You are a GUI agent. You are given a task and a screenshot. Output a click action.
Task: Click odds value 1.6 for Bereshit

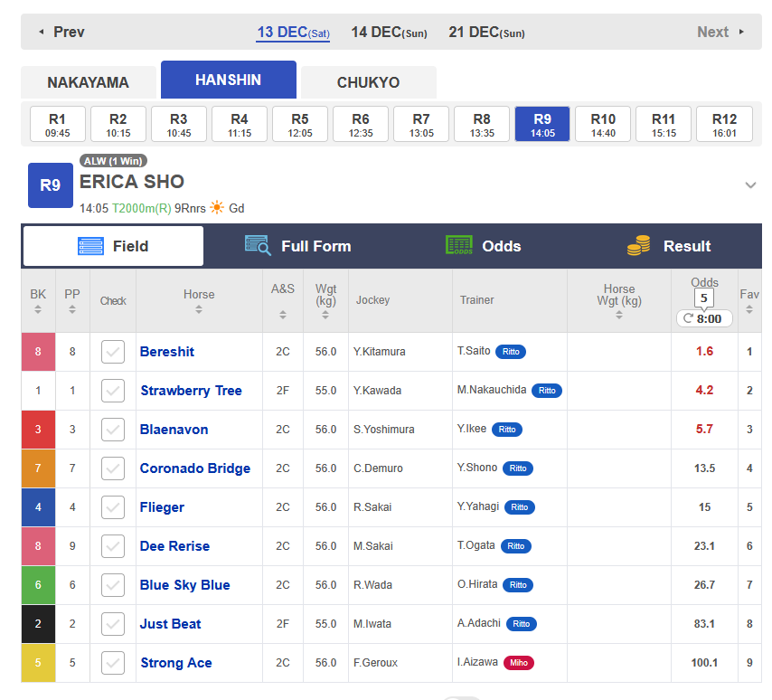[704, 351]
